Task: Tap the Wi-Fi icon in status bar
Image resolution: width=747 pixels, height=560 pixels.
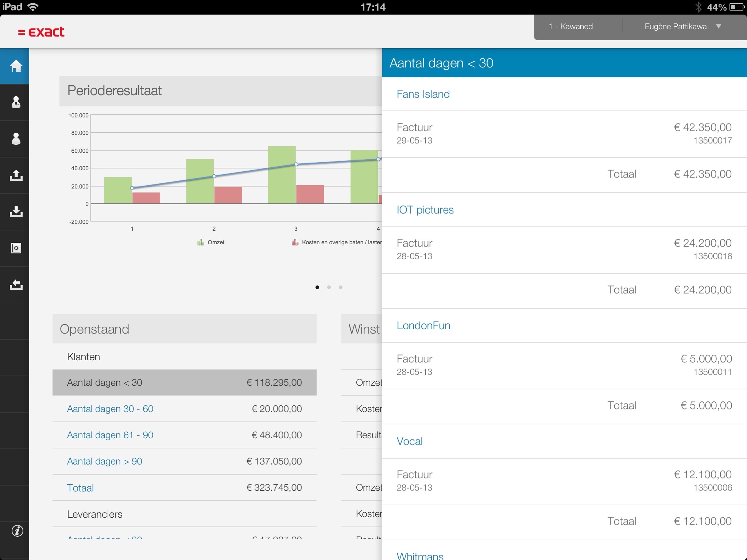Action: (33, 7)
